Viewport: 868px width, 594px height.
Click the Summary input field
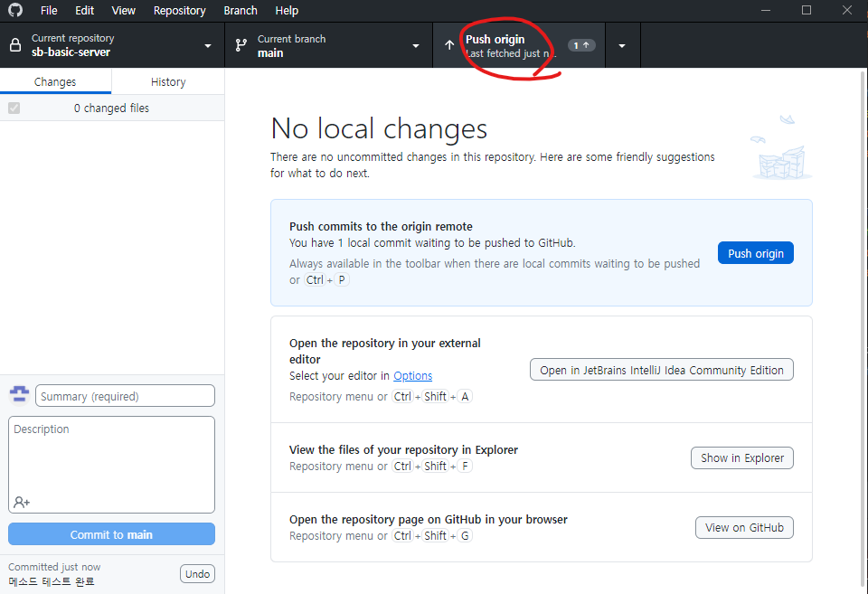(x=125, y=396)
